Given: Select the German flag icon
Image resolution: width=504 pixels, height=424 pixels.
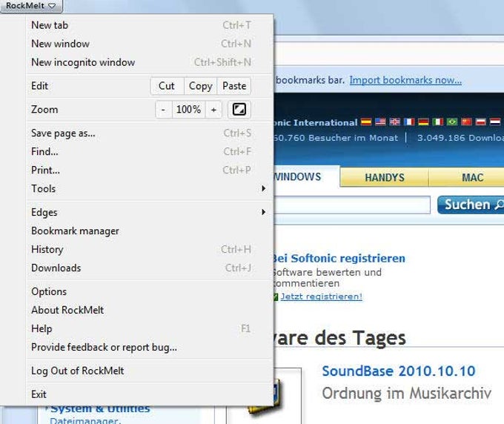Looking at the screenshot, I should pos(423,122).
